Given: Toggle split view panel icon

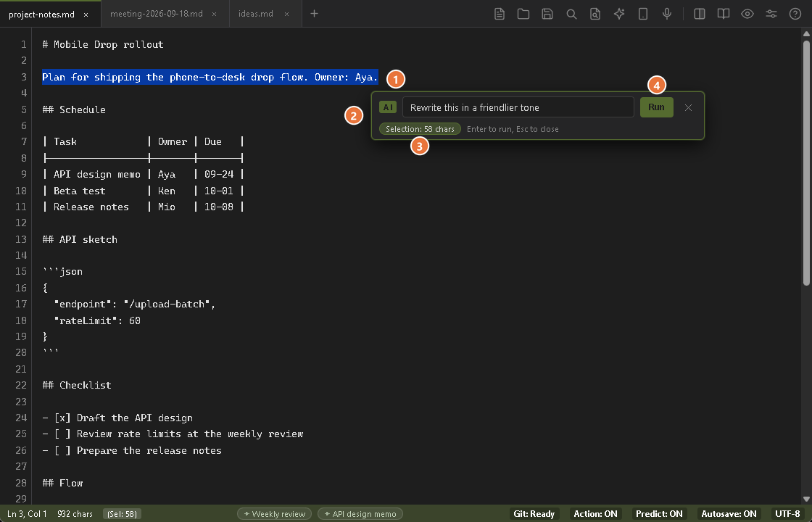Looking at the screenshot, I should [699, 14].
